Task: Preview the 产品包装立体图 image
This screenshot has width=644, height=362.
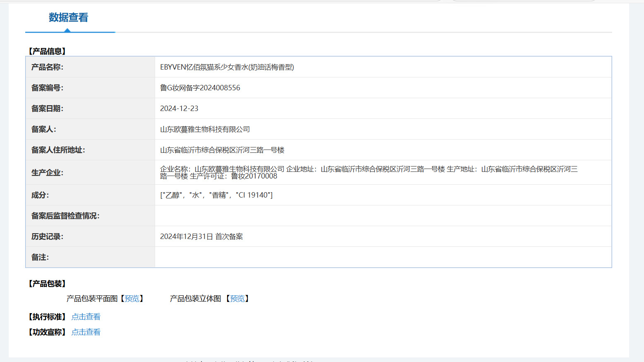Action: coord(237,299)
